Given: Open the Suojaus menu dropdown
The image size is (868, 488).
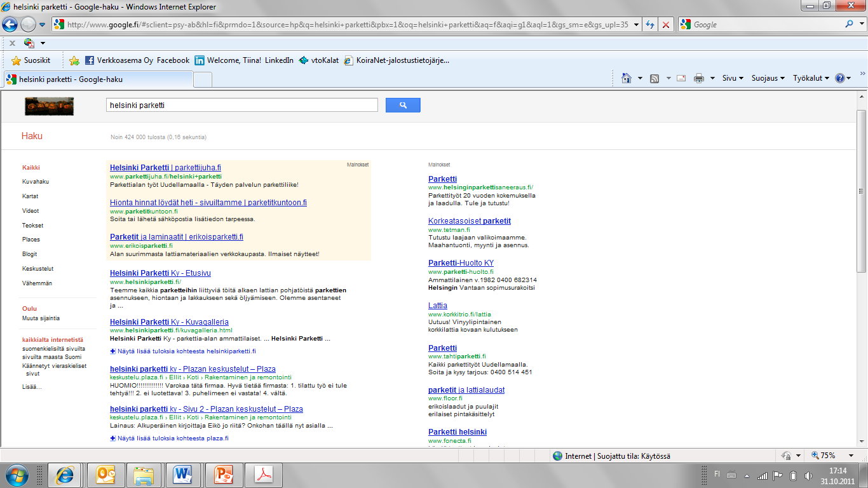Looking at the screenshot, I should [x=768, y=78].
